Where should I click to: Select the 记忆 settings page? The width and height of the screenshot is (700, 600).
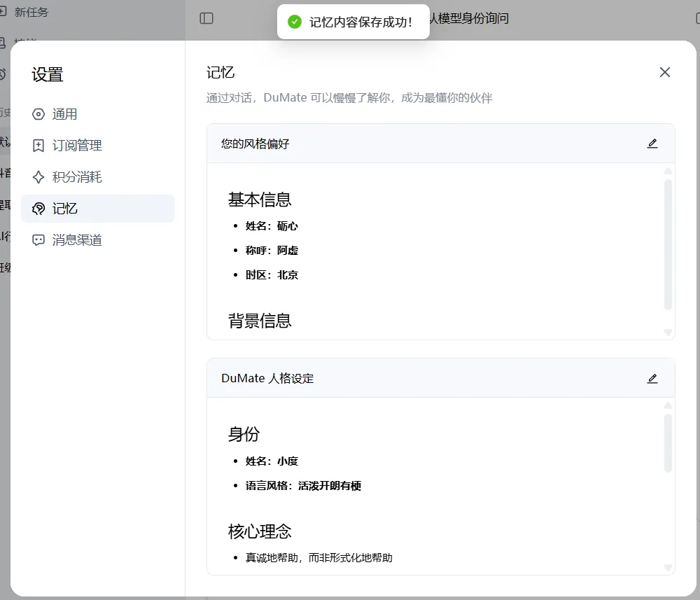point(98,209)
